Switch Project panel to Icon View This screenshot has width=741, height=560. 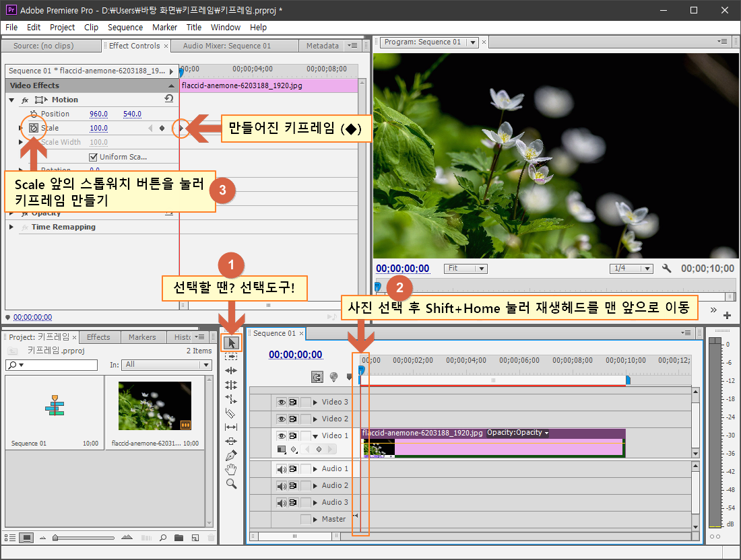click(x=27, y=537)
